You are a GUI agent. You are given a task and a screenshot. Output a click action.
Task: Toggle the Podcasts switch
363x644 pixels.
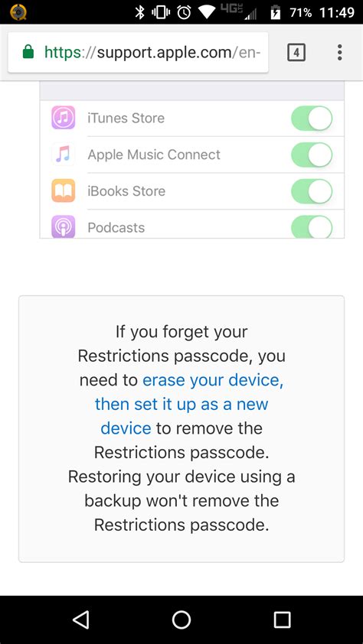click(312, 226)
